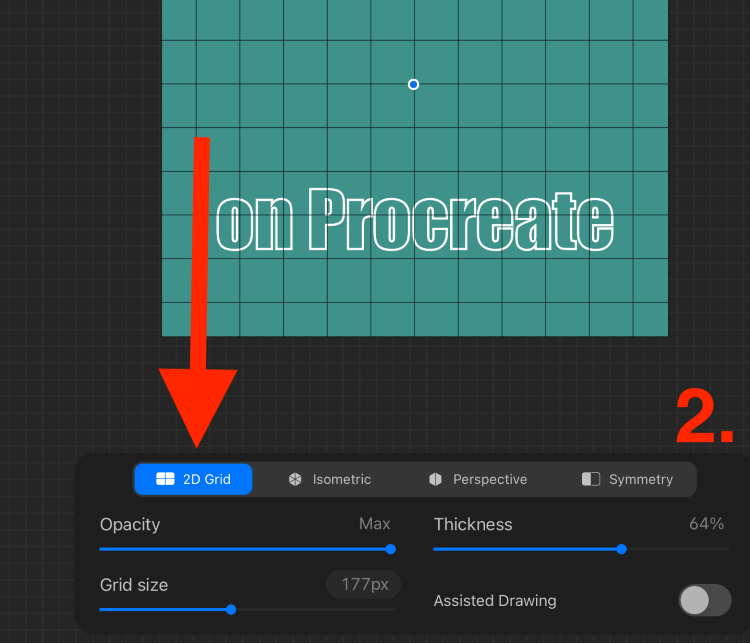Click the Opacity label
Viewport: 750px width, 643px height.
pos(130,525)
